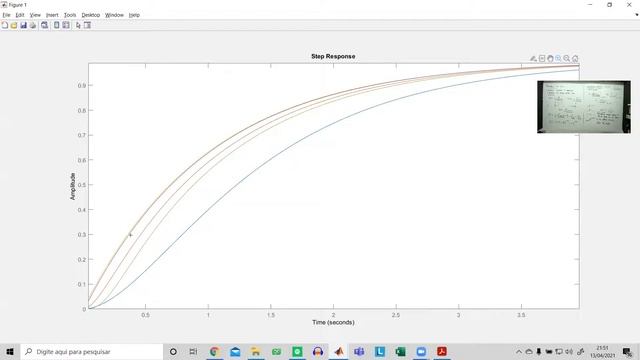Open a file using the folder icon
Image resolution: width=640 pixels, height=360 pixels.
[14, 25]
